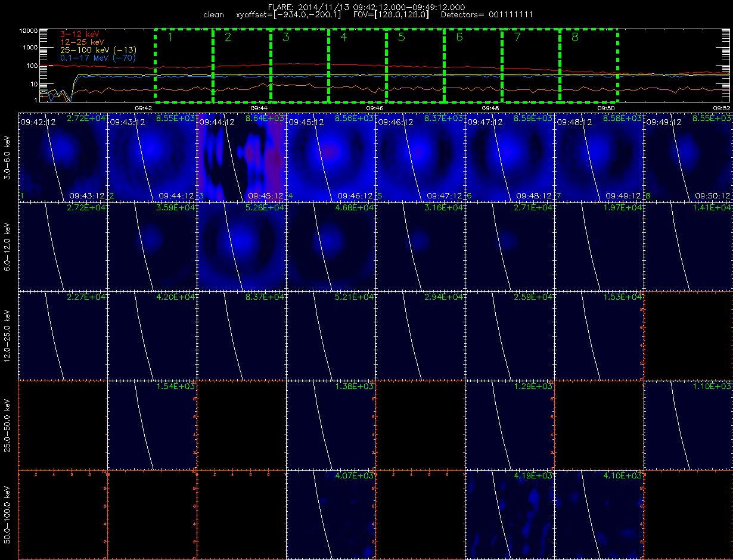
Task: Click the blue '0.1-17 MeV (-70)' legend entry
Action: (97, 58)
